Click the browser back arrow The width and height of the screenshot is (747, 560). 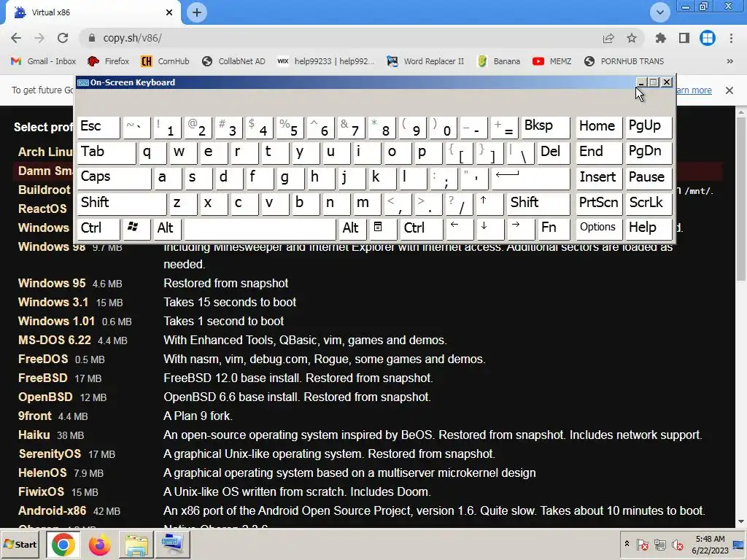16,38
